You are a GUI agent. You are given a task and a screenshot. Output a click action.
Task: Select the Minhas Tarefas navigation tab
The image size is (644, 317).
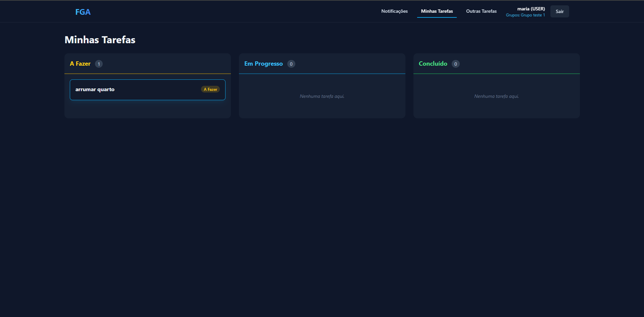pos(437,11)
